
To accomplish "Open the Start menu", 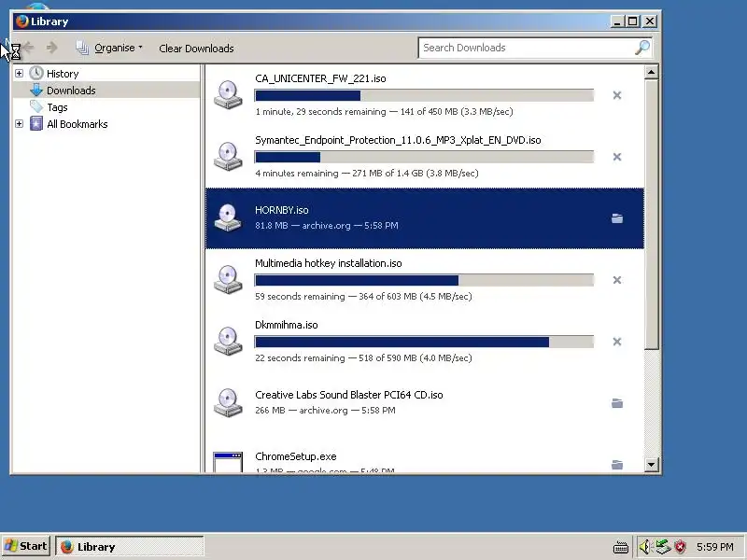I will pyautogui.click(x=26, y=546).
